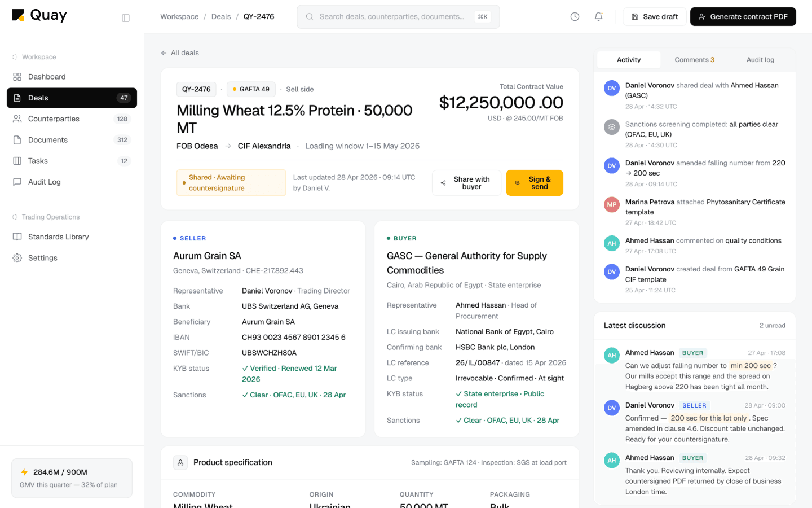Go to Dashboard in sidebar
Image resolution: width=812 pixels, height=508 pixels.
click(x=72, y=77)
